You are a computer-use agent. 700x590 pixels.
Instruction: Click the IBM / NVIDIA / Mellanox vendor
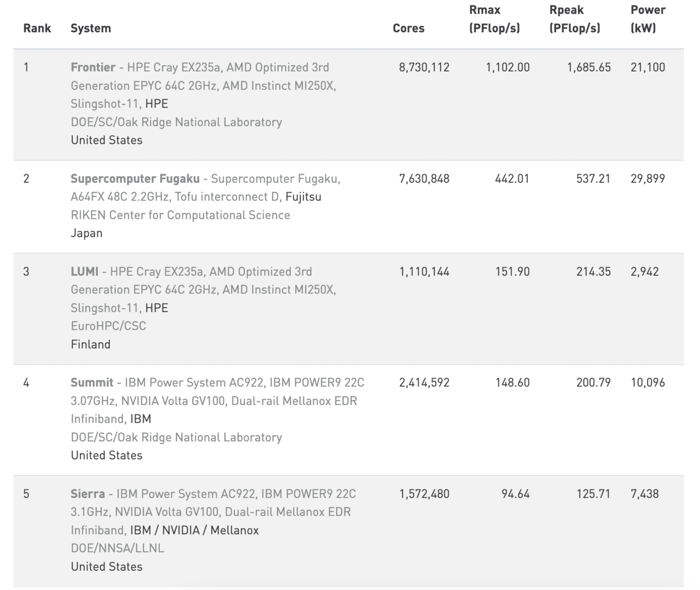(194, 530)
